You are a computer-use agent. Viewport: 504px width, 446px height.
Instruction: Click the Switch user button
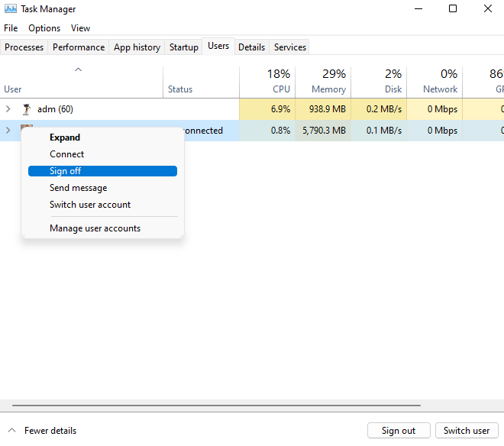click(x=467, y=430)
